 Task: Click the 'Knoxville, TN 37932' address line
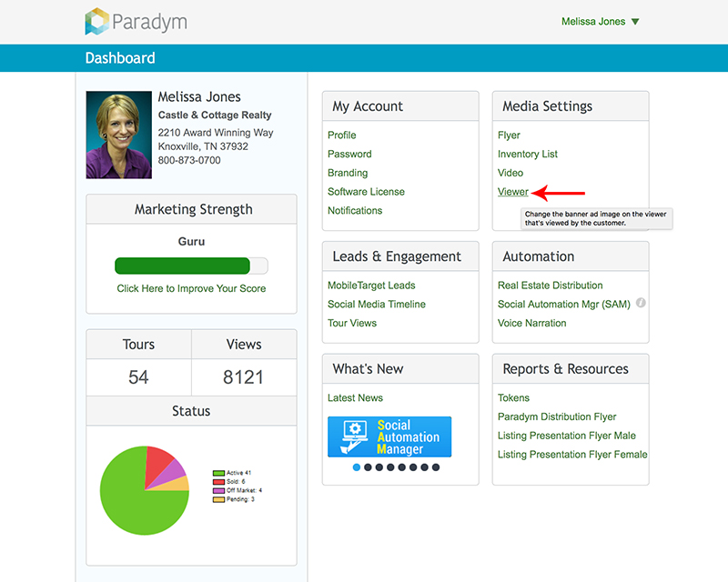coord(203,146)
